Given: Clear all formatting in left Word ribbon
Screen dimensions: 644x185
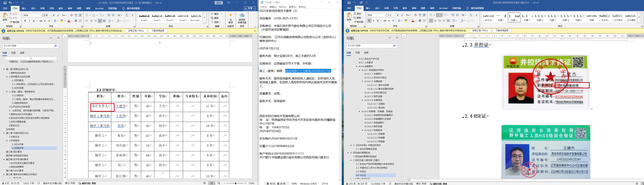Looking at the screenshot, I should tap(72, 15).
